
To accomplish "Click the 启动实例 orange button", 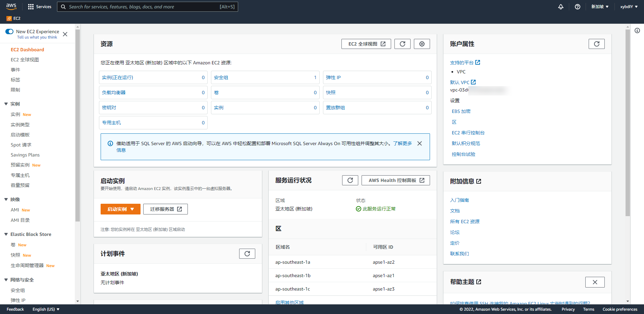I will (x=120, y=209).
